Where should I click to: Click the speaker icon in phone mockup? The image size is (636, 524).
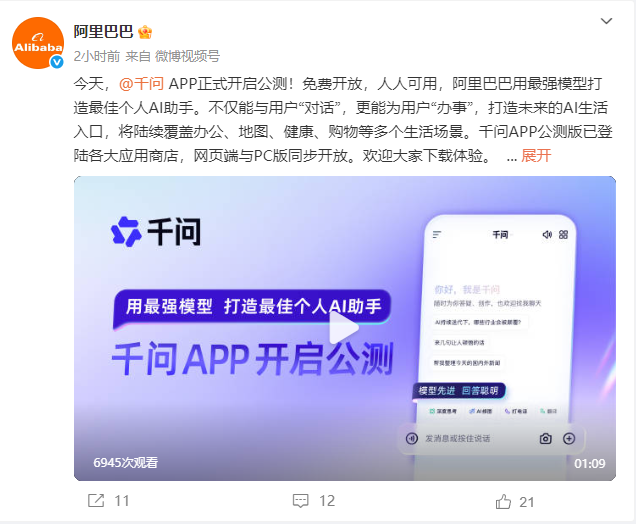547,234
